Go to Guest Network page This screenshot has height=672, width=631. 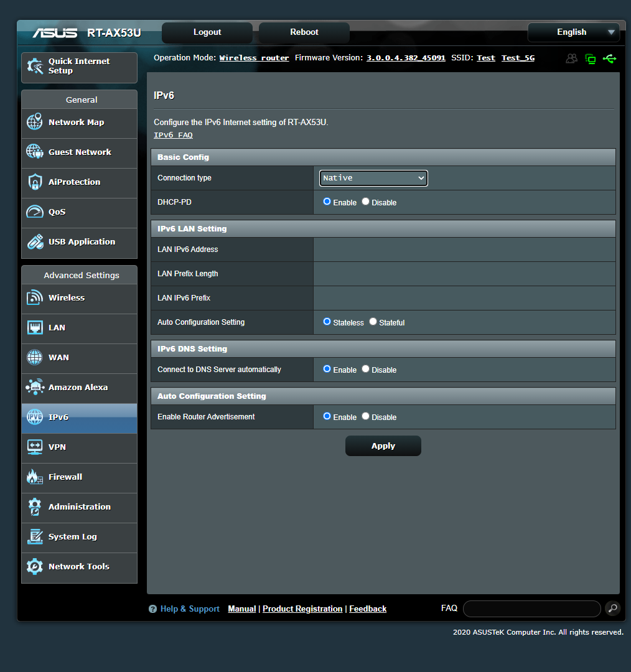click(x=80, y=152)
